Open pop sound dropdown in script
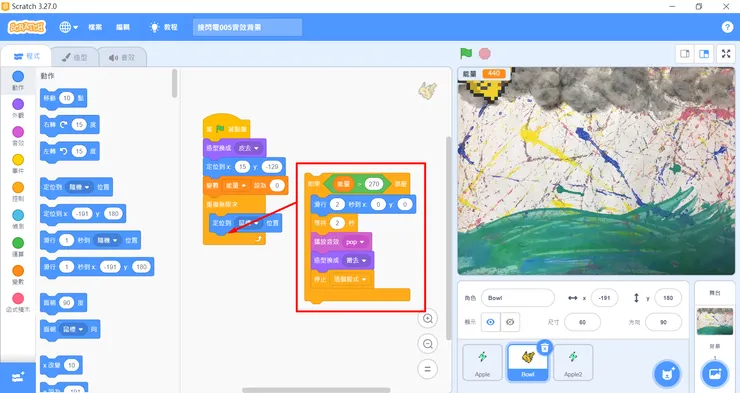The height and width of the screenshot is (393, 740). tap(355, 242)
